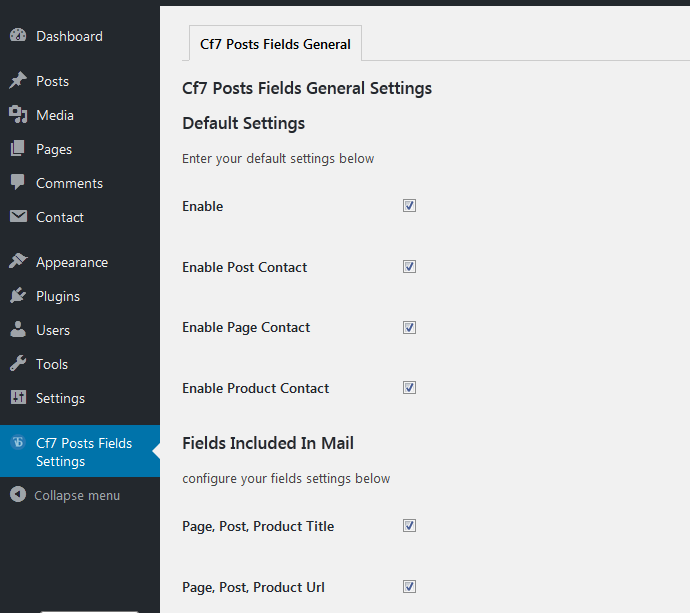Select the Cf7 Posts Fields General tab

coord(275,44)
